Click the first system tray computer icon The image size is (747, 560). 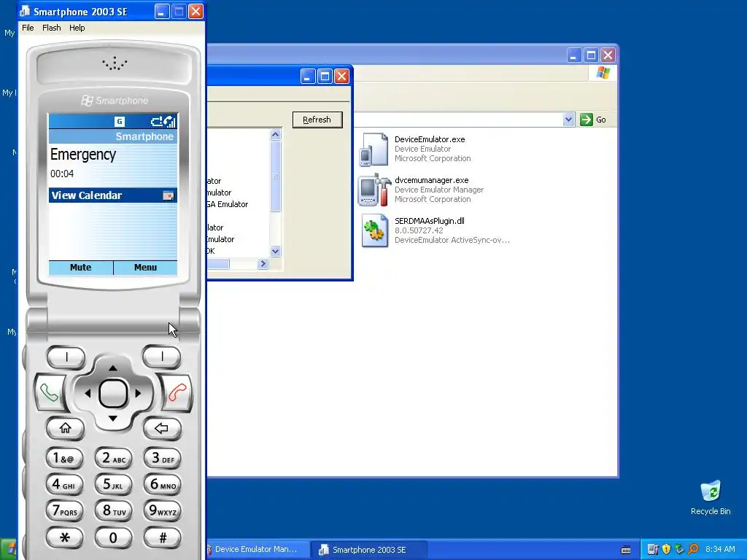[x=653, y=550]
